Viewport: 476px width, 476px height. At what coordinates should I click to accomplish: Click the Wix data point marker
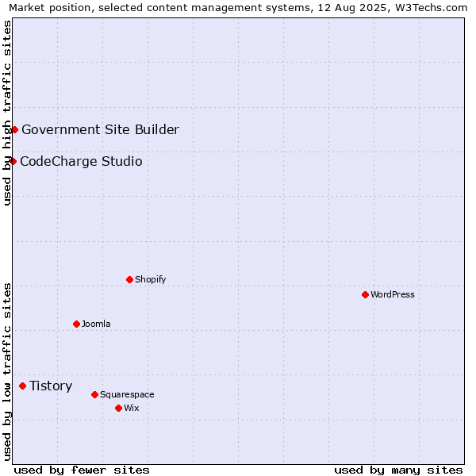tap(119, 409)
